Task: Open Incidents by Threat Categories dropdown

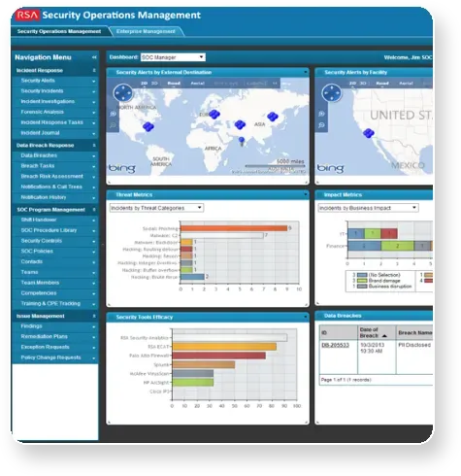Action: (x=156, y=208)
